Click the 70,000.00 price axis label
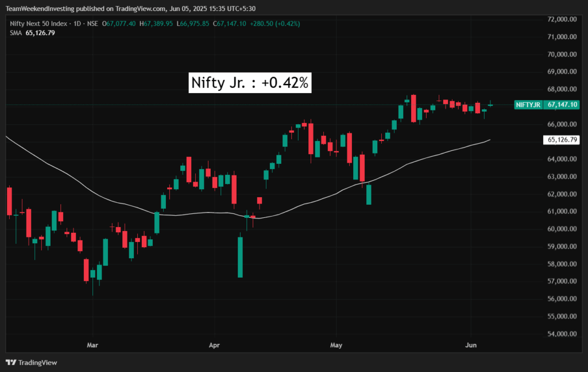The height and width of the screenshot is (372, 588). (x=562, y=54)
